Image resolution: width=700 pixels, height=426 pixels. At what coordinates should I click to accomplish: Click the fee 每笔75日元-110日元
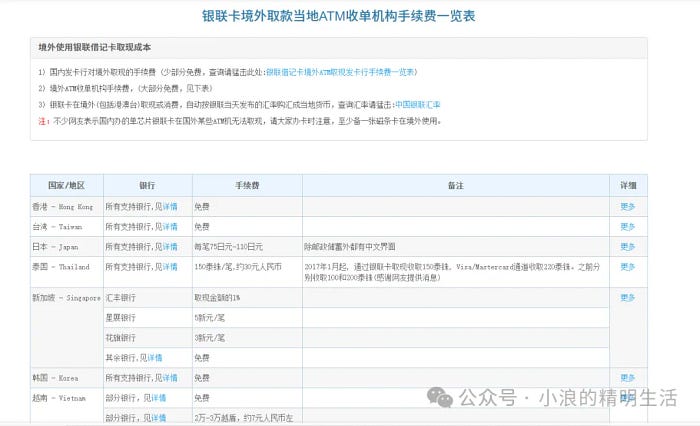tap(229, 246)
